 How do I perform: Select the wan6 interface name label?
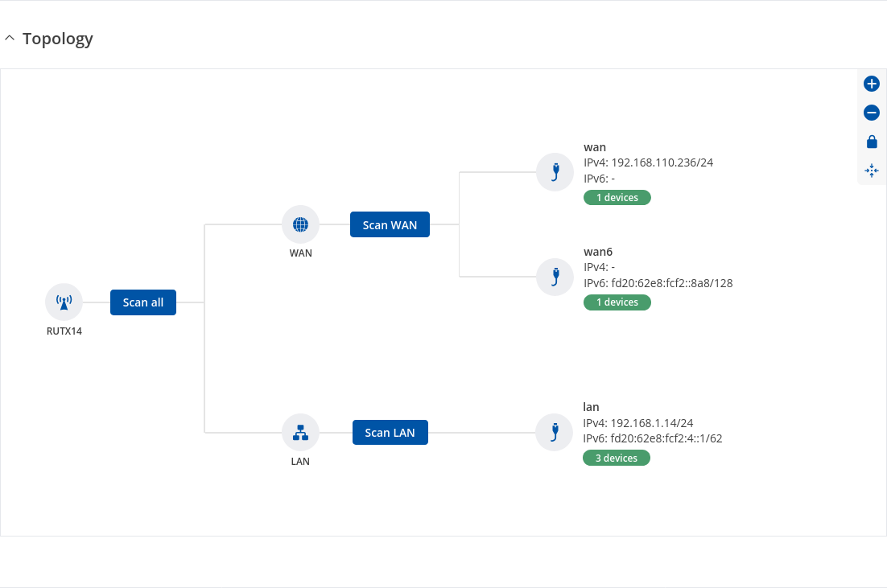coord(598,252)
